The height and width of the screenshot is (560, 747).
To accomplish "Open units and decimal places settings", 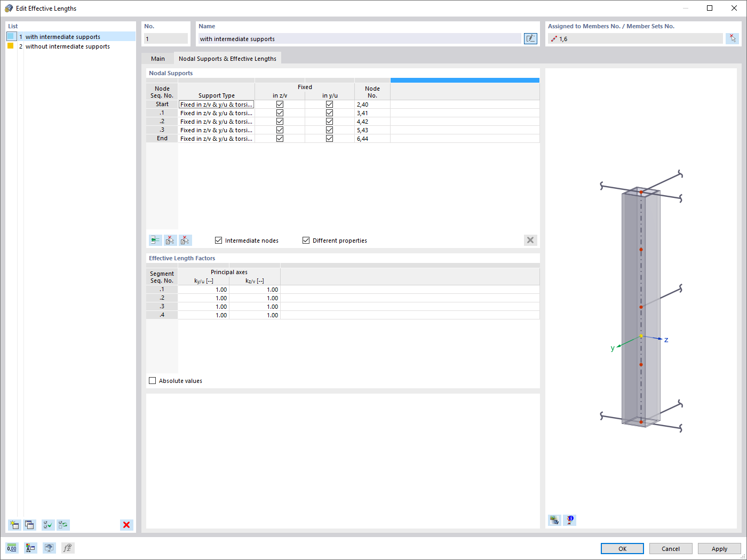I will [x=11, y=548].
